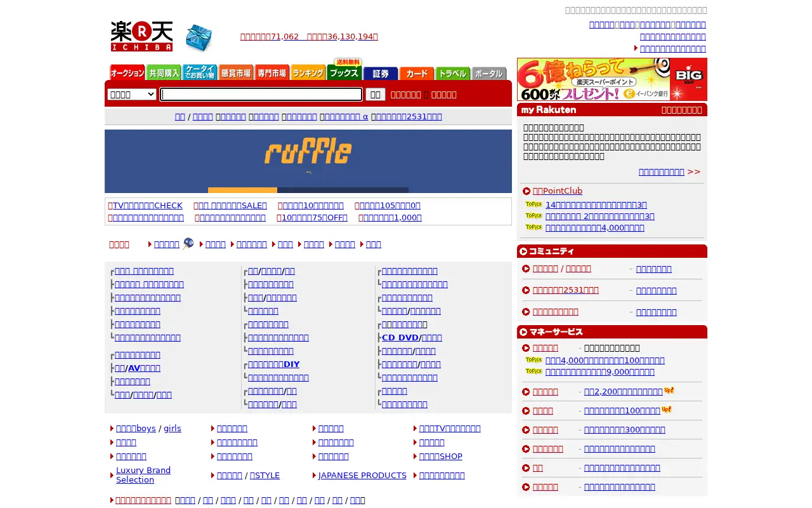The width and height of the screenshot is (812, 508).
Task: Select the ポータル tab
Action: click(489, 74)
